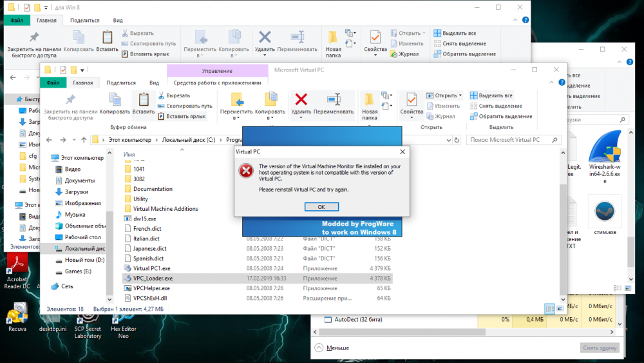This screenshot has height=363, width=644.
Task: Select Сеть in the navigation pane
Action: pyautogui.click(x=67, y=286)
